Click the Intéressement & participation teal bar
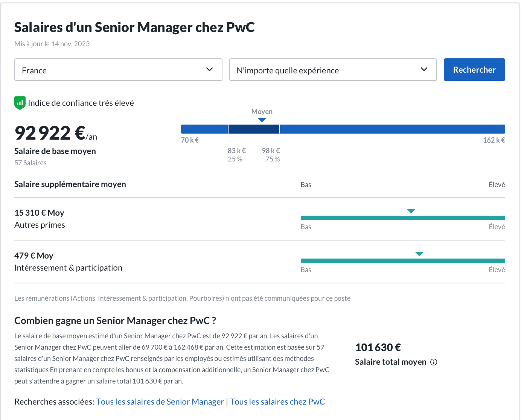 (x=403, y=261)
